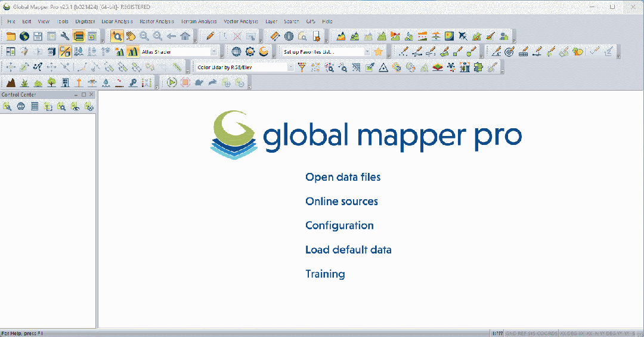Screen dimensions: 644x337
Task: Select the Zoom tool with magnifier box
Action: pos(117,36)
